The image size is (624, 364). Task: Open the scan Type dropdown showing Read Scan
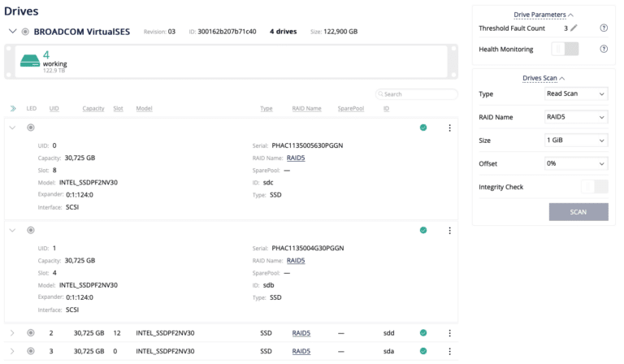(576, 94)
